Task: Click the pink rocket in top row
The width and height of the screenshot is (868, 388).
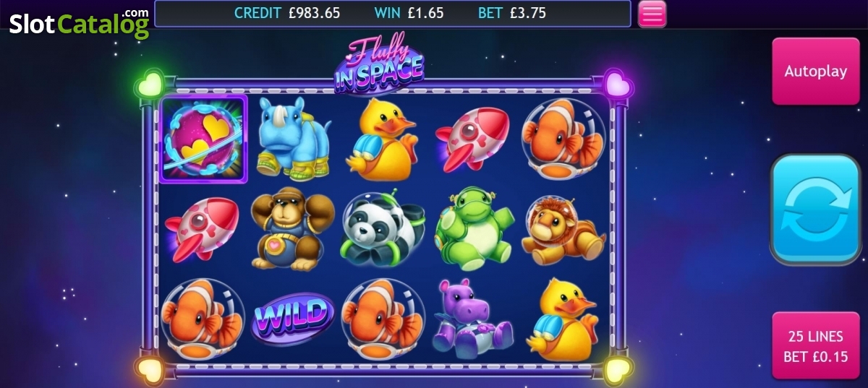Action: point(472,139)
